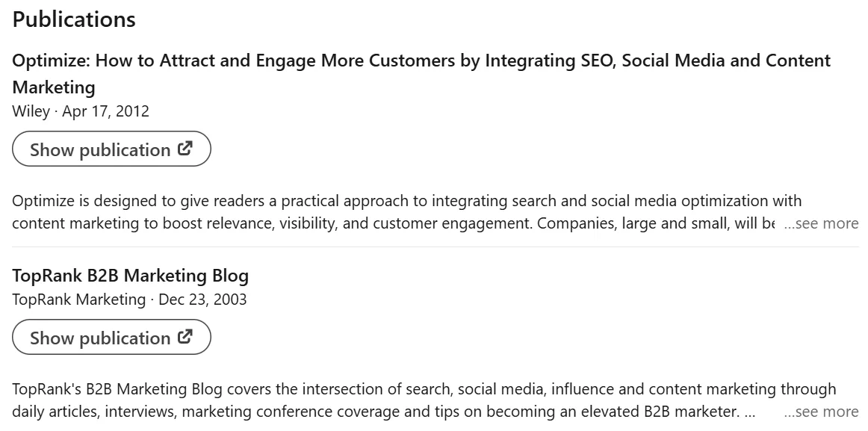Screen dimensions: 868x431
Task: Click external-link icon beside Wiley's Show publication
Action: pos(185,149)
